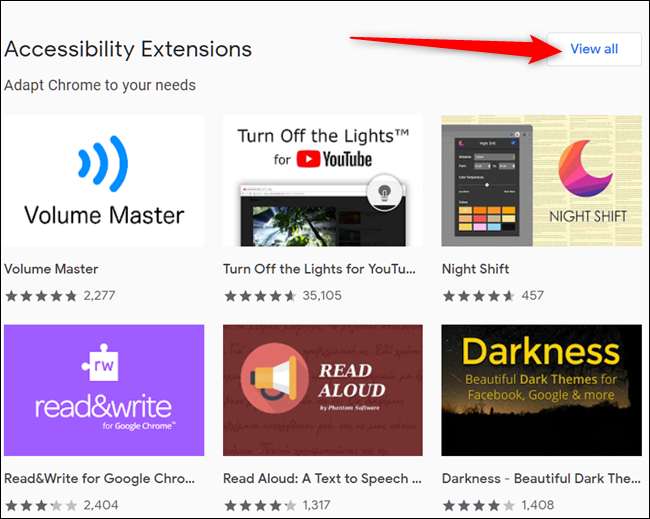Click the Accessibility Extensions heading
Viewport: 650px width, 519px height.
click(x=128, y=49)
